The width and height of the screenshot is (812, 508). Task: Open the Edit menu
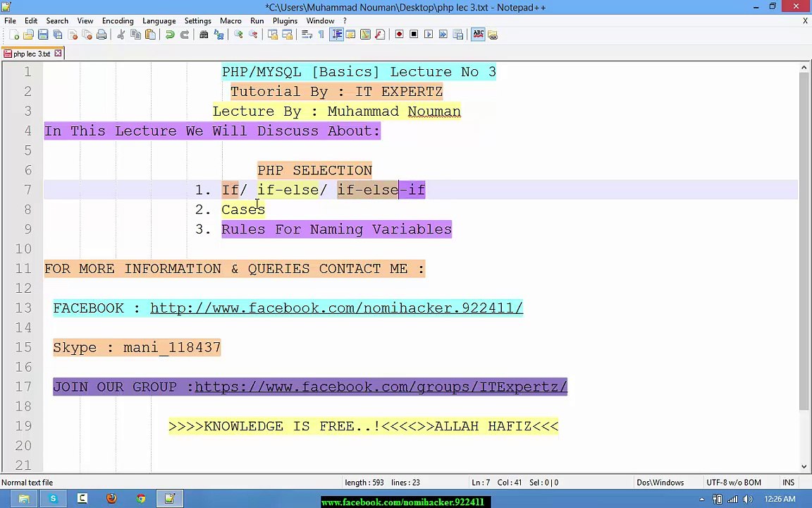pos(31,20)
